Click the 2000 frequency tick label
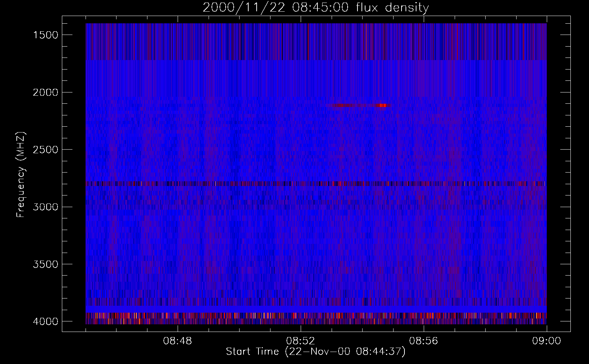The image size is (589, 364). click(x=46, y=92)
